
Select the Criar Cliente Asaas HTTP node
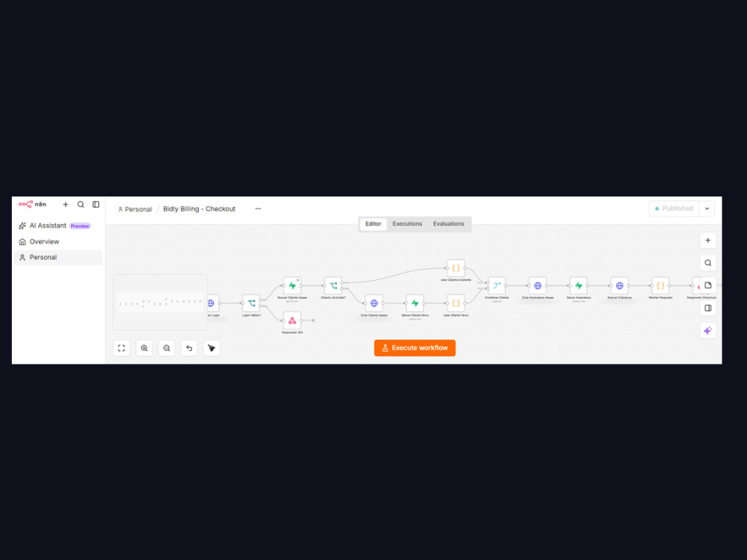[x=374, y=303]
